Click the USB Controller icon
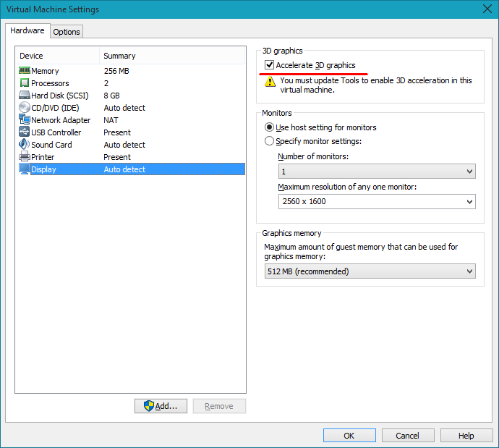The height and width of the screenshot is (448, 499). [25, 132]
